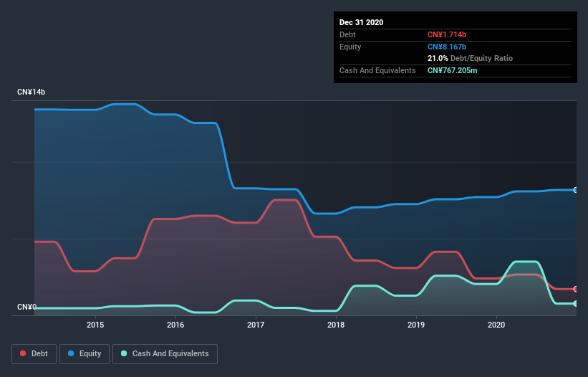Click the 21.0% Debt/Equity Ratio text
This screenshot has width=588, height=377.
470,59
